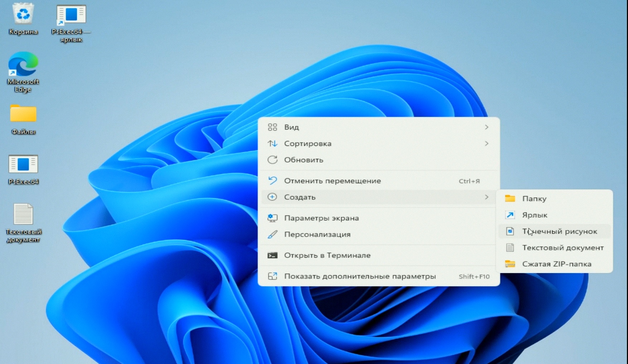Choose Параметры экрана from the context menu
628x364 pixels.
click(322, 218)
